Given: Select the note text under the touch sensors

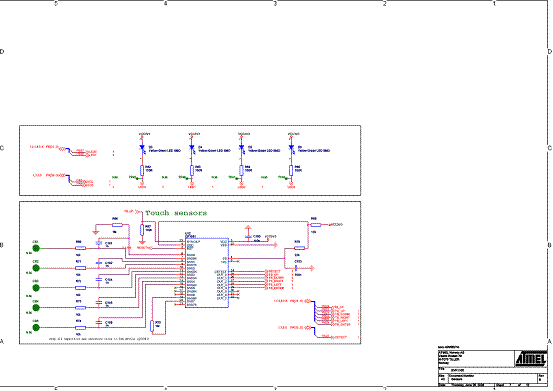Looking at the screenshot, I should 99,338.
